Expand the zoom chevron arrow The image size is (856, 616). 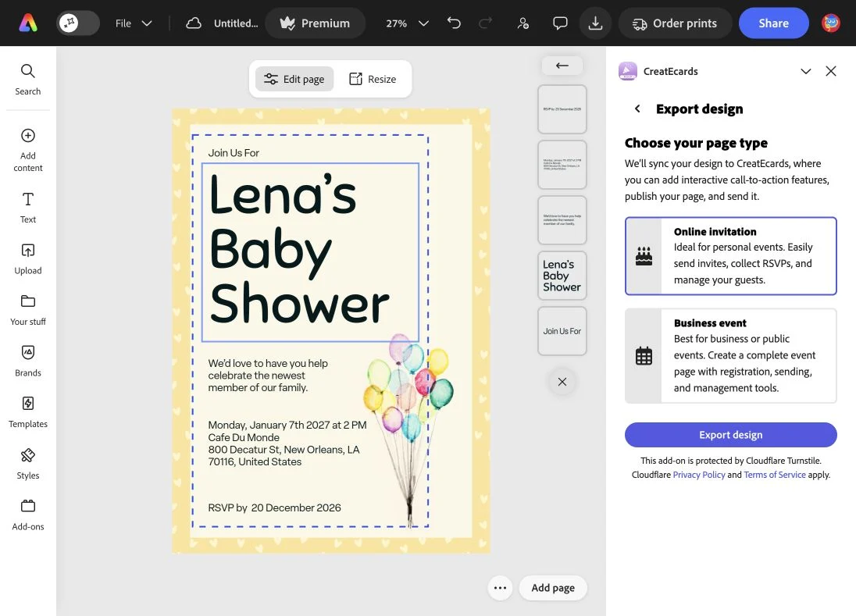click(x=423, y=23)
